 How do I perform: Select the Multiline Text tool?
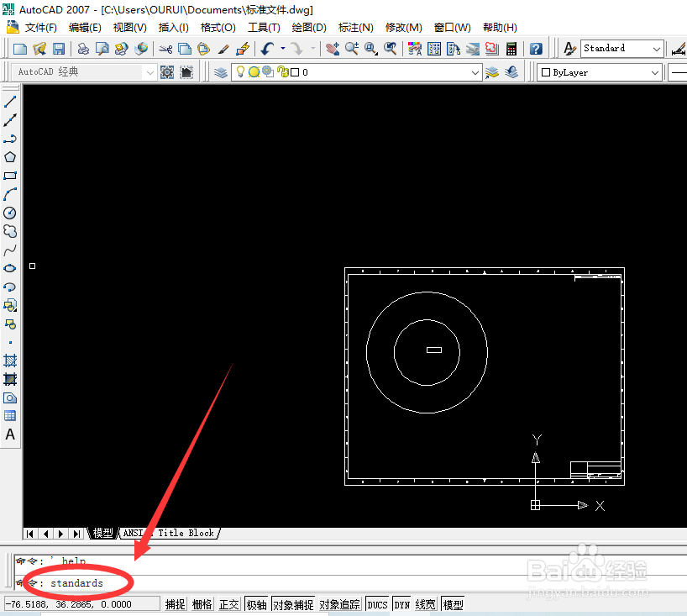[x=10, y=434]
